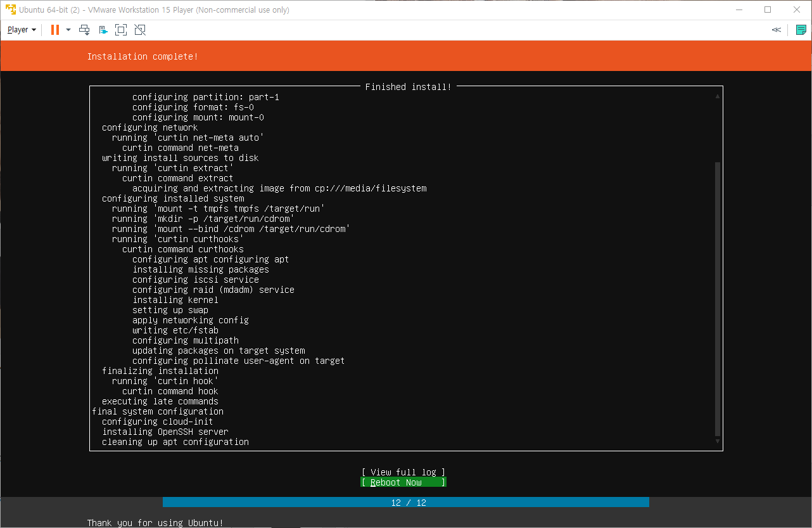Select 'configuring iscsi service' log line

click(196, 280)
